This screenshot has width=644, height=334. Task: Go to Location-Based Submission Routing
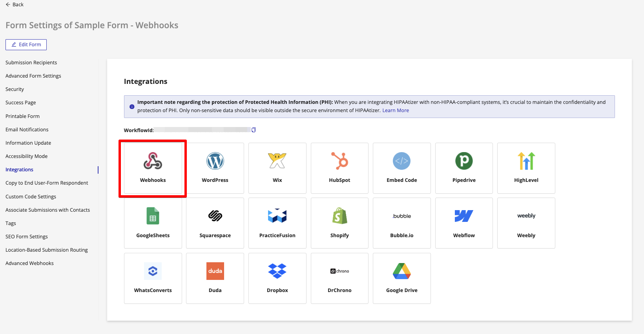pos(47,250)
